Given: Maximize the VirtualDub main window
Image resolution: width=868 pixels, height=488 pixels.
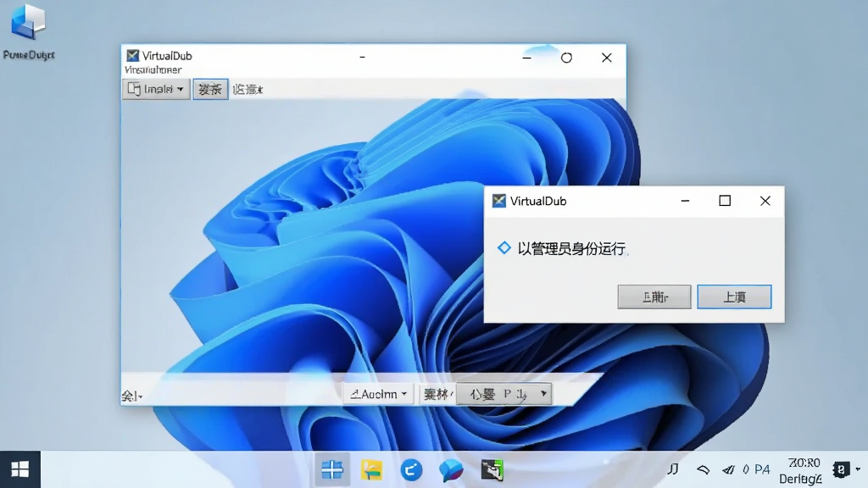Looking at the screenshot, I should 566,58.
